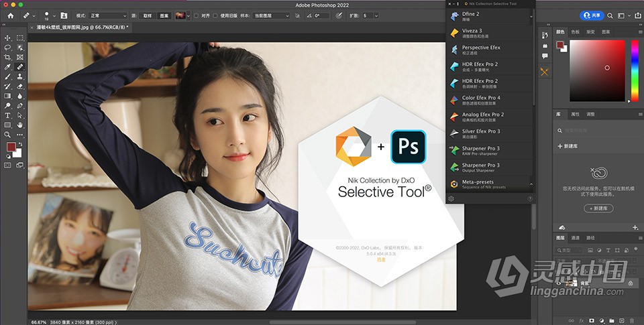Hide the 背景 layer via eye
This screenshot has height=325, width=644.
[x=559, y=283]
